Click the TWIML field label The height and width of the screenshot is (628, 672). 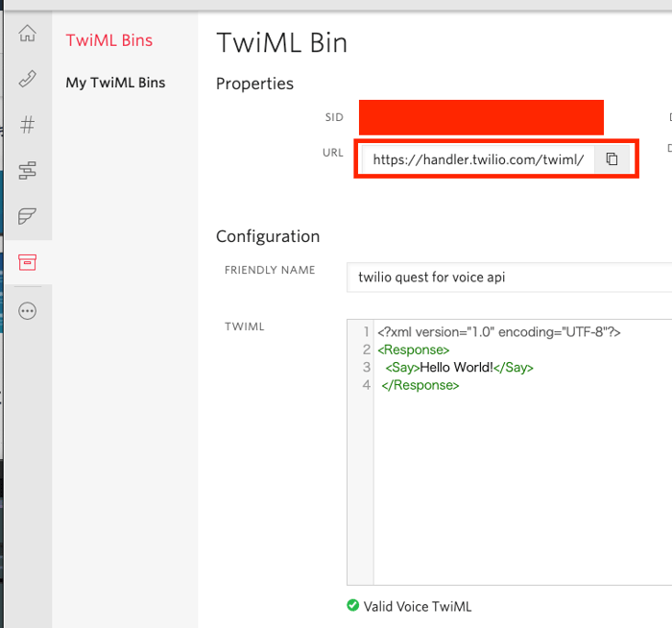coord(245,326)
